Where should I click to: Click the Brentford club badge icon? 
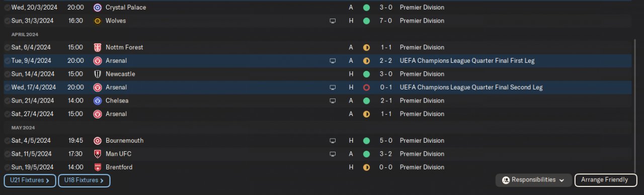tap(97, 167)
